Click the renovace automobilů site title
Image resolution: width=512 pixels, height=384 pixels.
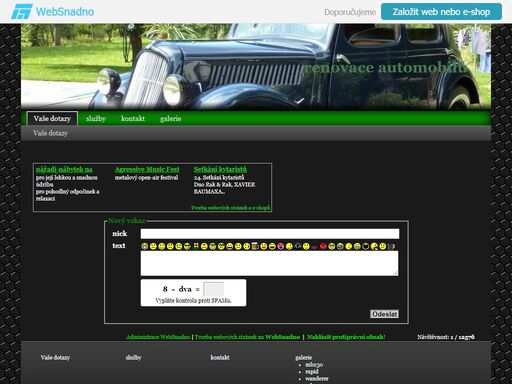pos(386,68)
